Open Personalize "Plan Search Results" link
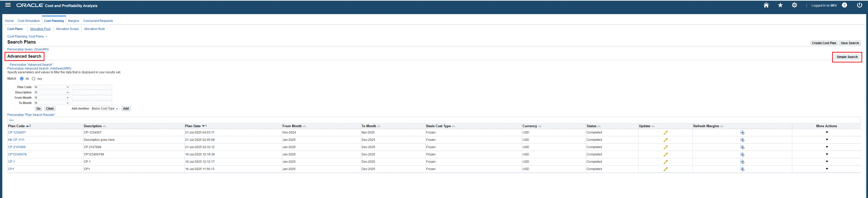The width and height of the screenshot is (868, 198). [x=31, y=115]
